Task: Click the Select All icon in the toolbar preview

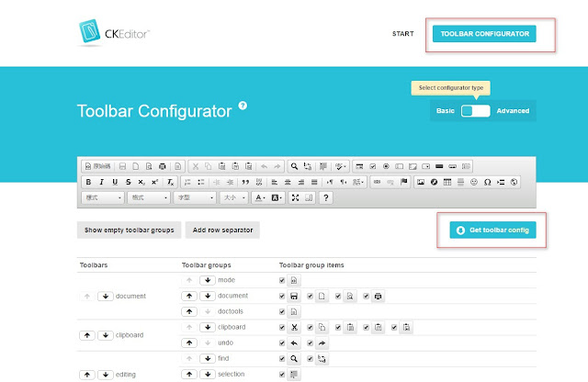Action: 323,166
